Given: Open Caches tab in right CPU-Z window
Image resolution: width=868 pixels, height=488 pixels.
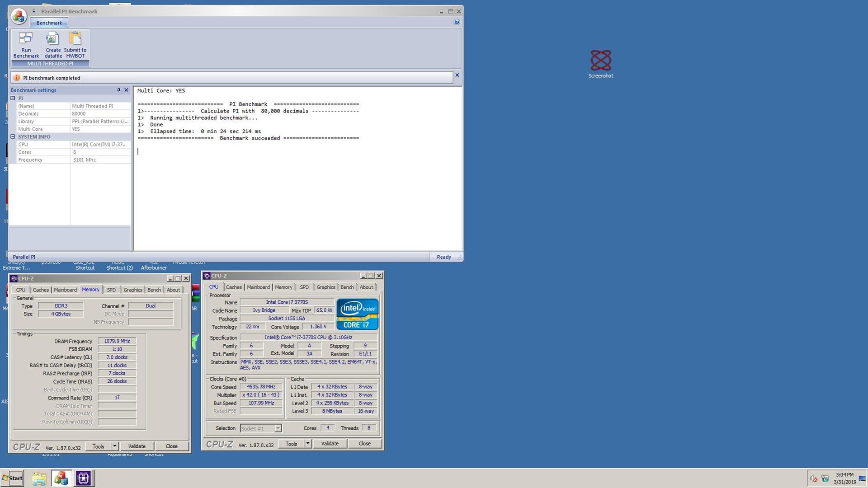Looking at the screenshot, I should 234,287.
